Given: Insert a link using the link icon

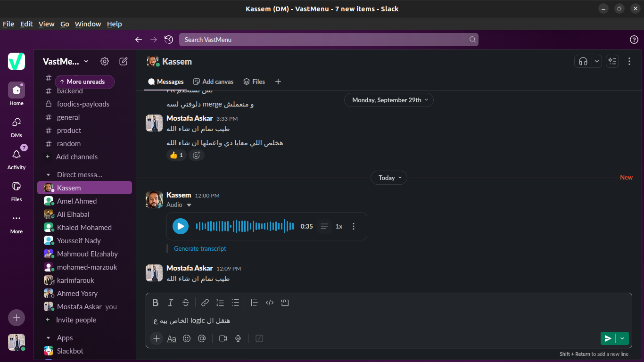Looking at the screenshot, I should coord(205,303).
